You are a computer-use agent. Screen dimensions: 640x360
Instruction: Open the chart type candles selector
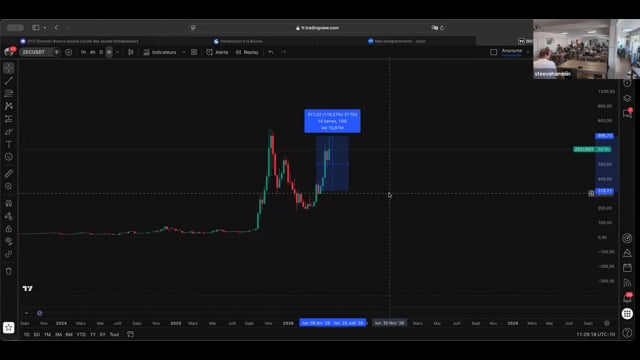tap(131, 52)
